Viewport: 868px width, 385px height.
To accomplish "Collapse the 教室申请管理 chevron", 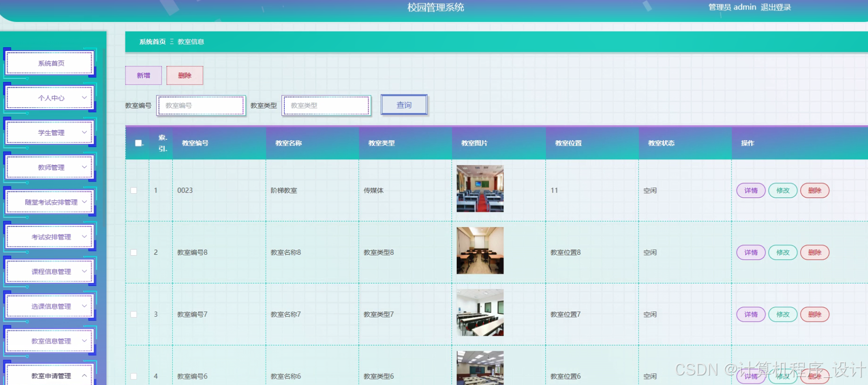I will [x=84, y=375].
